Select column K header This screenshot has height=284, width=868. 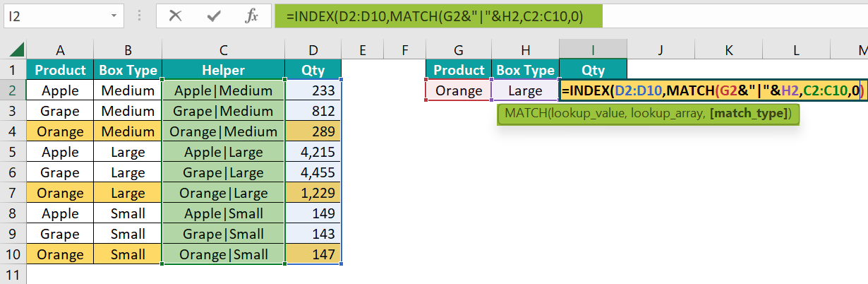pyautogui.click(x=728, y=49)
